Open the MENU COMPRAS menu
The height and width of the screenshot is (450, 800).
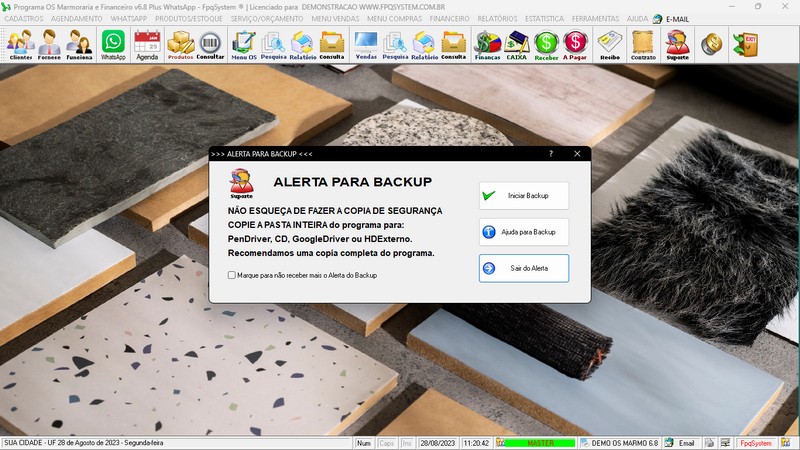pos(394,19)
